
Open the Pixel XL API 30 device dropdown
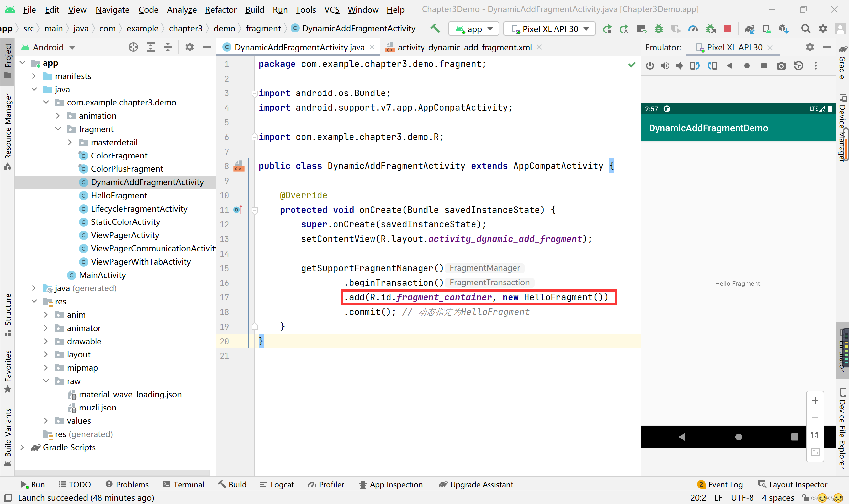tap(549, 29)
